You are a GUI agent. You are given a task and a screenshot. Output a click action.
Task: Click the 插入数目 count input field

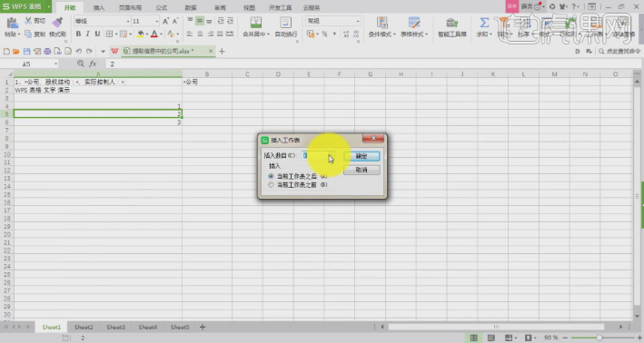pyautogui.click(x=315, y=155)
